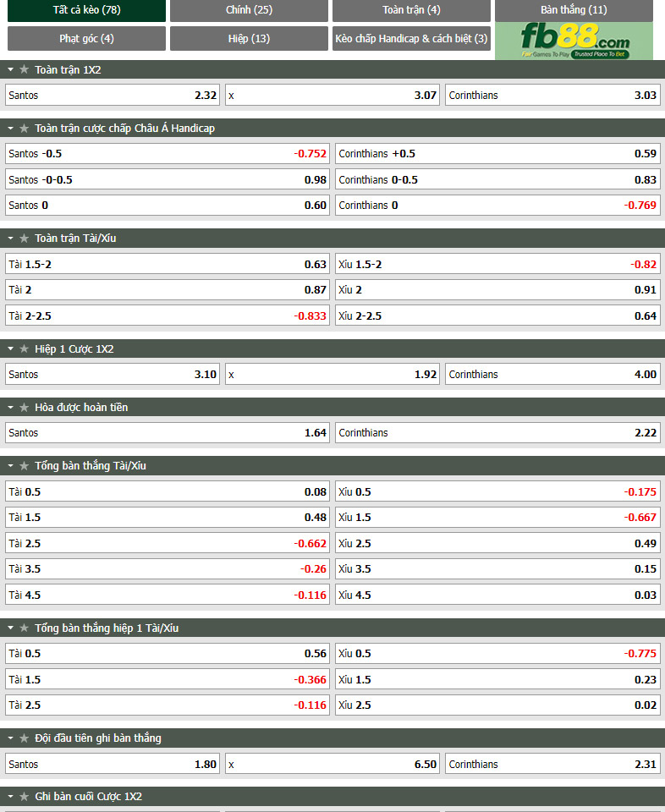Bet on Santos at 2.32 odds
This screenshot has height=812, width=665.
(113, 96)
